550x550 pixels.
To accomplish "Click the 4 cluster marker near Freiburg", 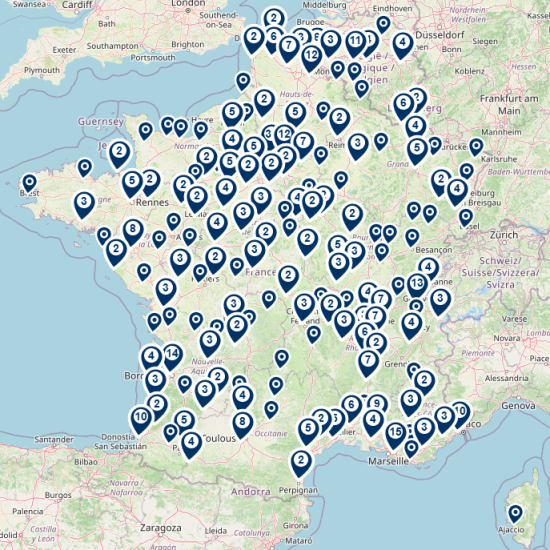I will 457,192.
